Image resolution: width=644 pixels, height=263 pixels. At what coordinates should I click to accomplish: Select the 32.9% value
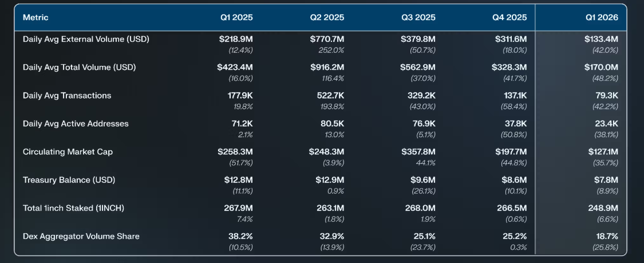pyautogui.click(x=332, y=236)
